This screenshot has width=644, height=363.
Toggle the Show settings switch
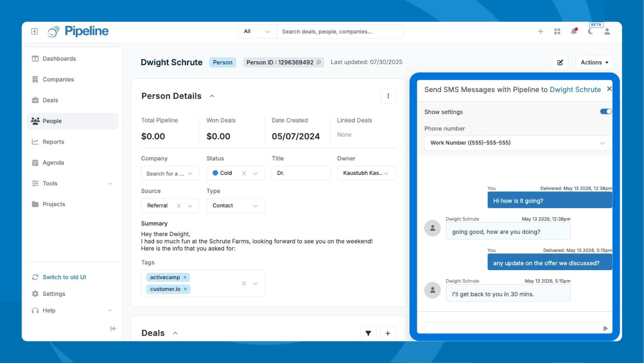pyautogui.click(x=606, y=111)
